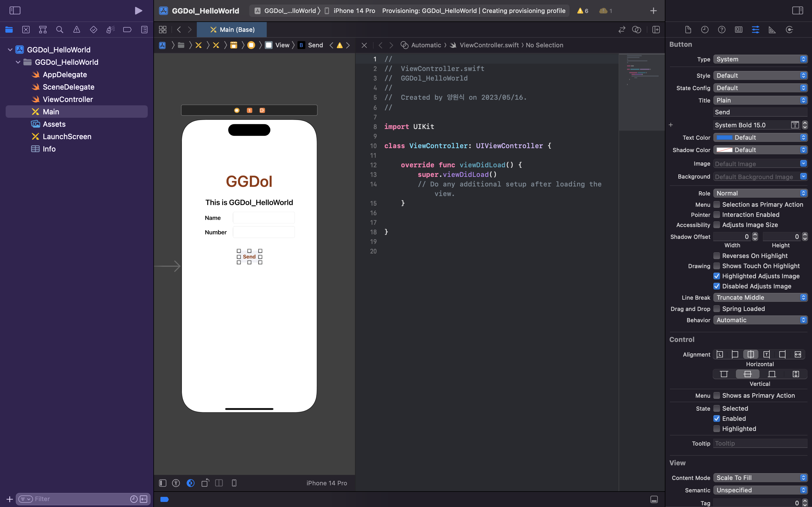Open the Issue navigator warning icon
The width and height of the screenshot is (812, 507).
76,30
